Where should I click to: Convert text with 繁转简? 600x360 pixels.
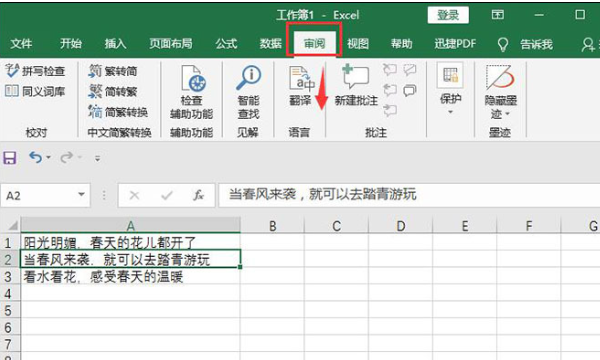(112, 71)
